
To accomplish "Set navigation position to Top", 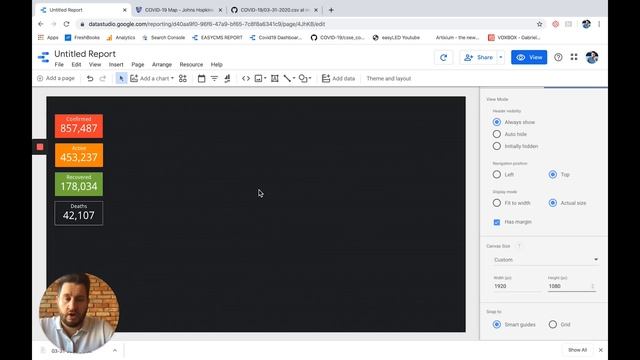I will coord(553,174).
